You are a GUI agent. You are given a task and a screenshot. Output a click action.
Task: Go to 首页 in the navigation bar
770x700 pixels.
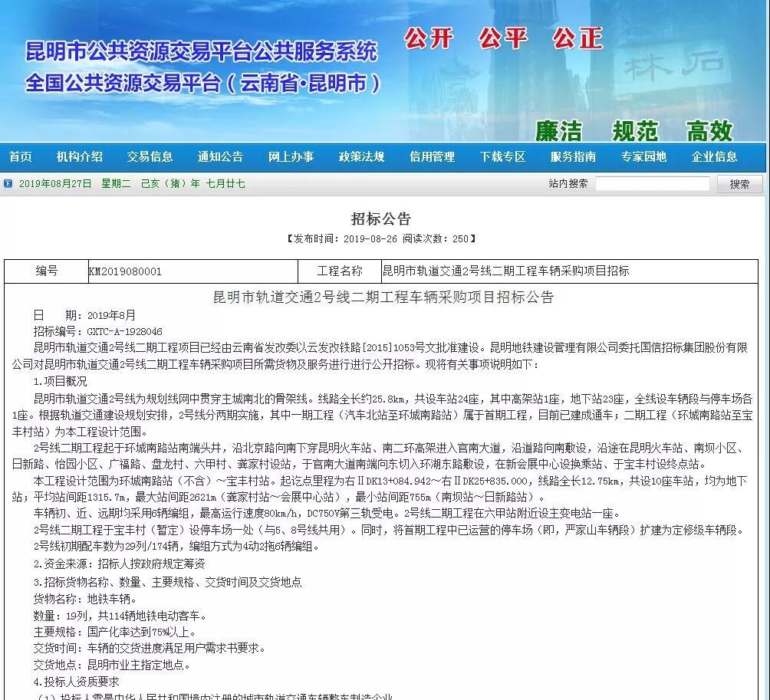[x=21, y=157]
